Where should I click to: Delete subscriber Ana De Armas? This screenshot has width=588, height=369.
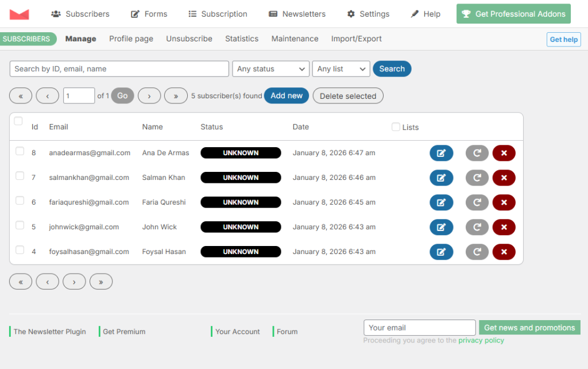point(504,153)
